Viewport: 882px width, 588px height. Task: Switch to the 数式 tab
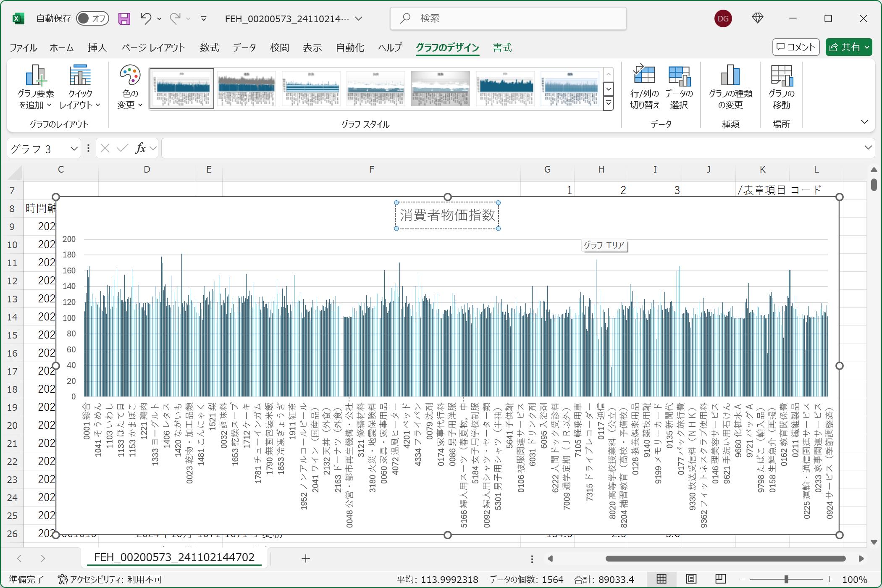tap(209, 47)
